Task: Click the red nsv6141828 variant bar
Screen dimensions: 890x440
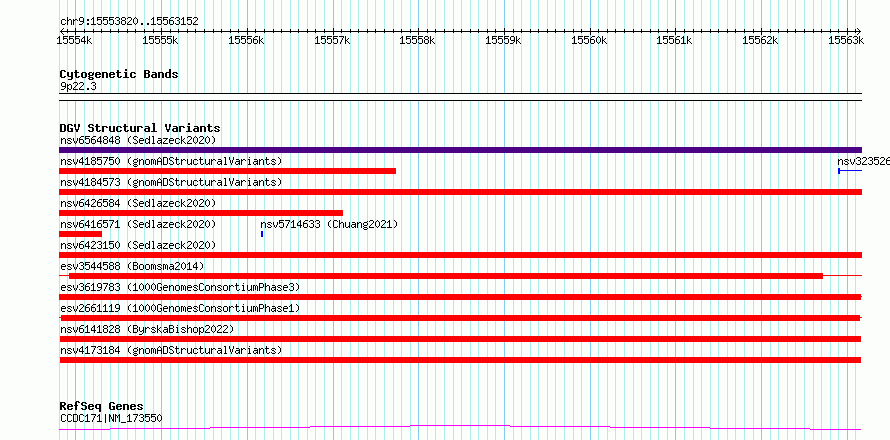Action: (x=460, y=339)
